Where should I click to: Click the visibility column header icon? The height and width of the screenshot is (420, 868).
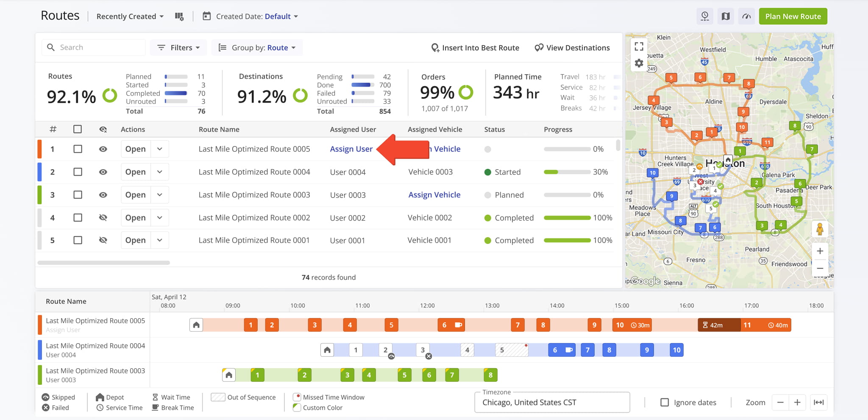click(x=103, y=129)
